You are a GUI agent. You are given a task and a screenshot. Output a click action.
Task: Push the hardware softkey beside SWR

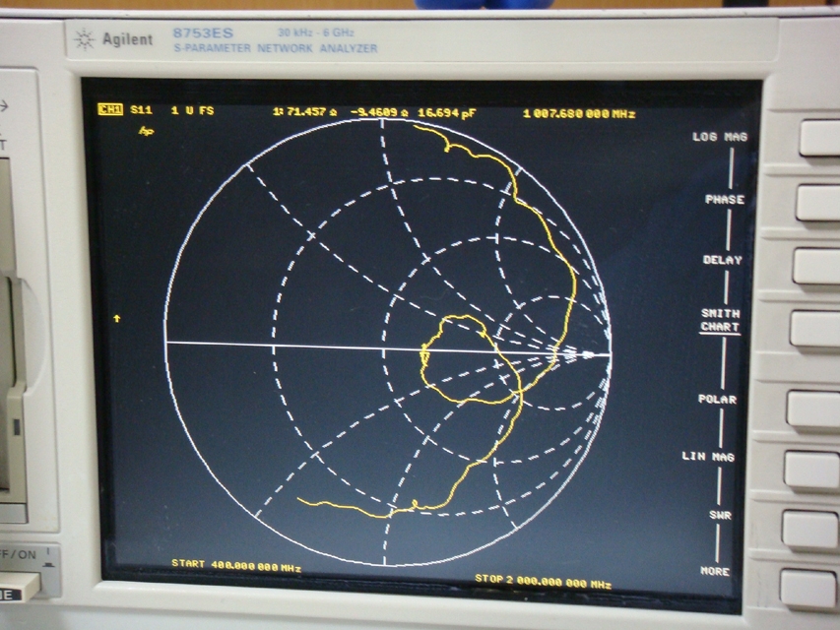(809, 530)
